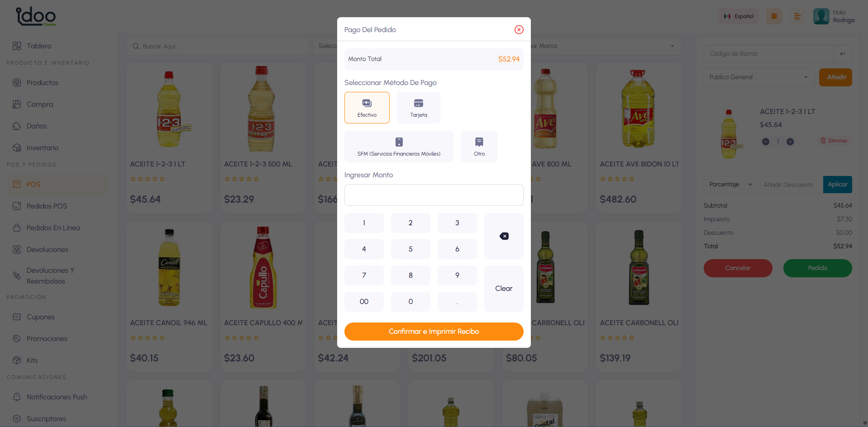Screen dimensions: 868x427
Task: Decrease ACEITE 1-2-3 quantity with minus icon
Action: (765, 142)
